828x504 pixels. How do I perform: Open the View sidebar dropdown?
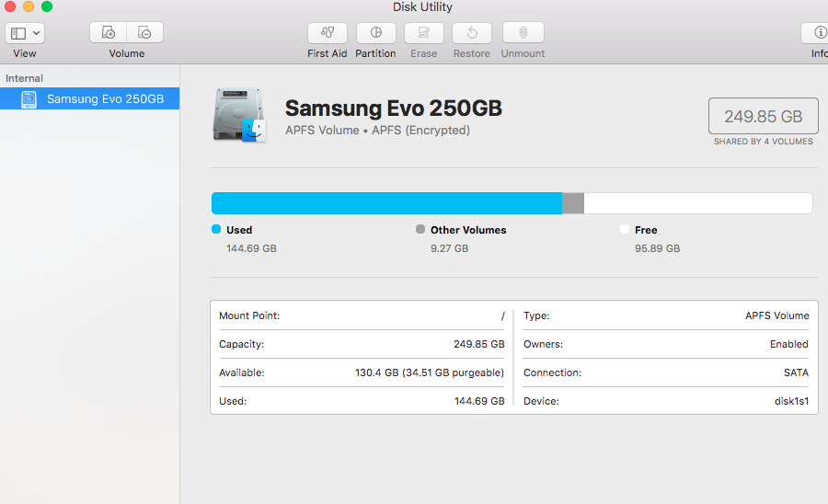(x=25, y=33)
